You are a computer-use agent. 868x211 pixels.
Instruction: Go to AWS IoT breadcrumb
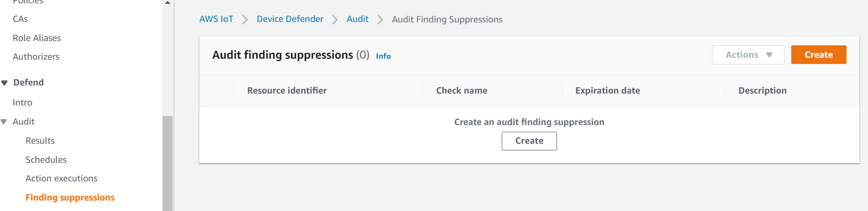[216, 19]
